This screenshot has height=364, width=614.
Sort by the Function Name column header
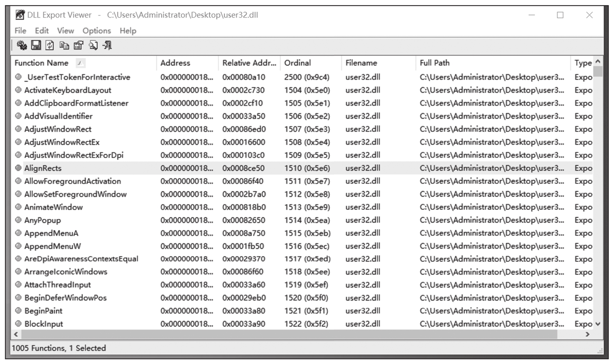pyautogui.click(x=84, y=63)
